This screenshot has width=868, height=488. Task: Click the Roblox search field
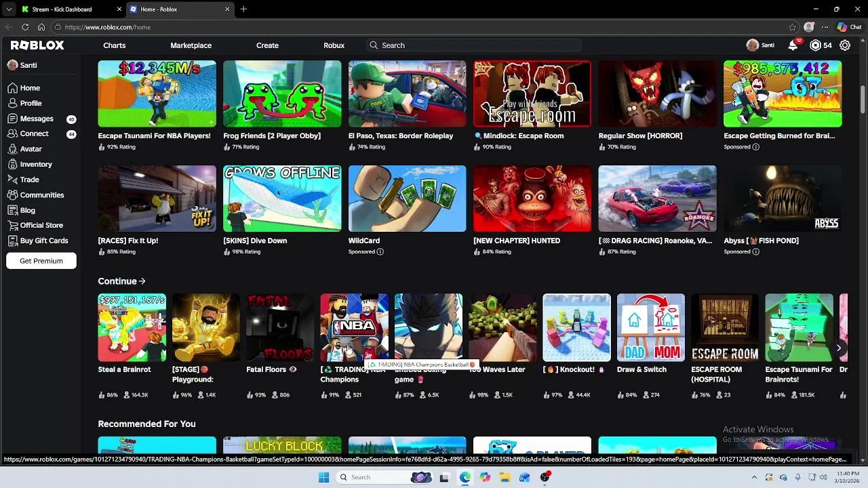coord(473,45)
